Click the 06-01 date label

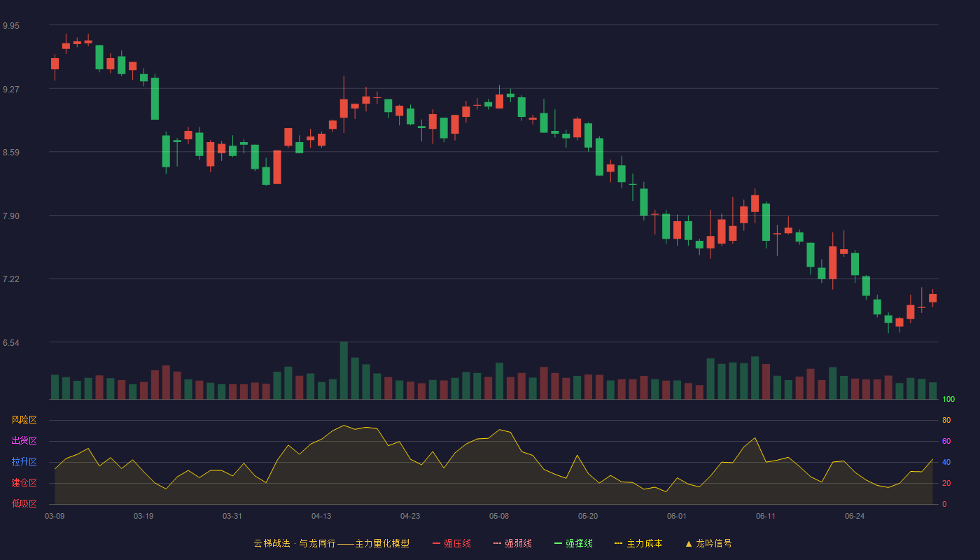[x=677, y=516]
